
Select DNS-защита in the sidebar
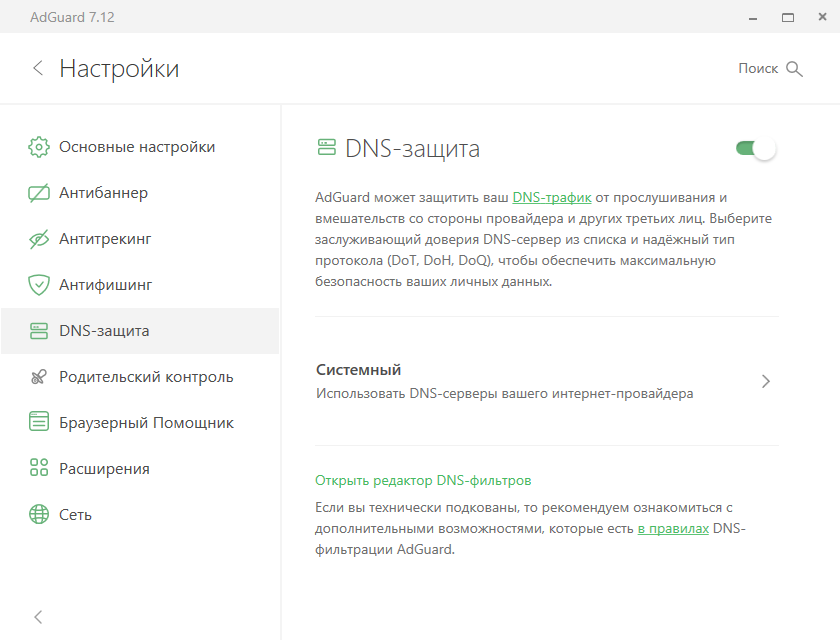(x=140, y=331)
